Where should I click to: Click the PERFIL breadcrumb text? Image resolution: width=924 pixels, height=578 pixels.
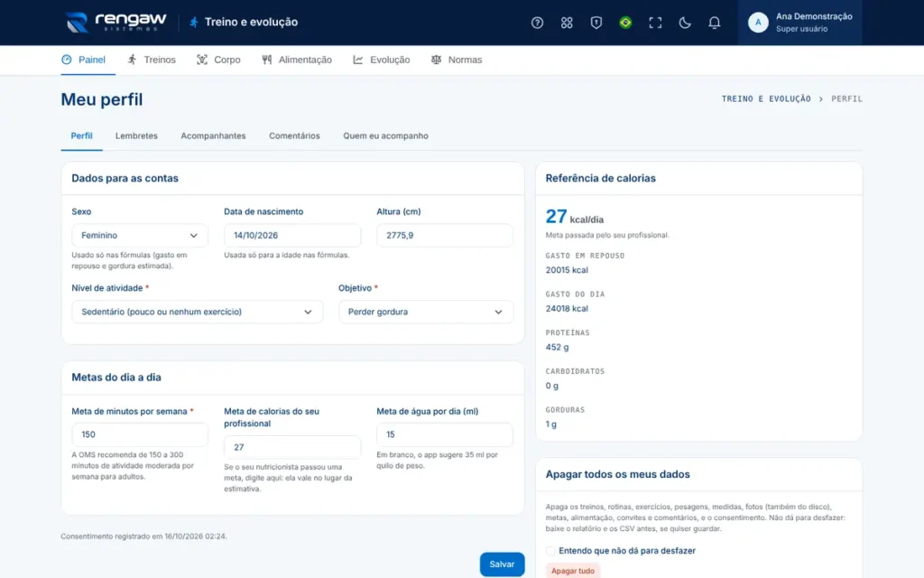[846, 99]
